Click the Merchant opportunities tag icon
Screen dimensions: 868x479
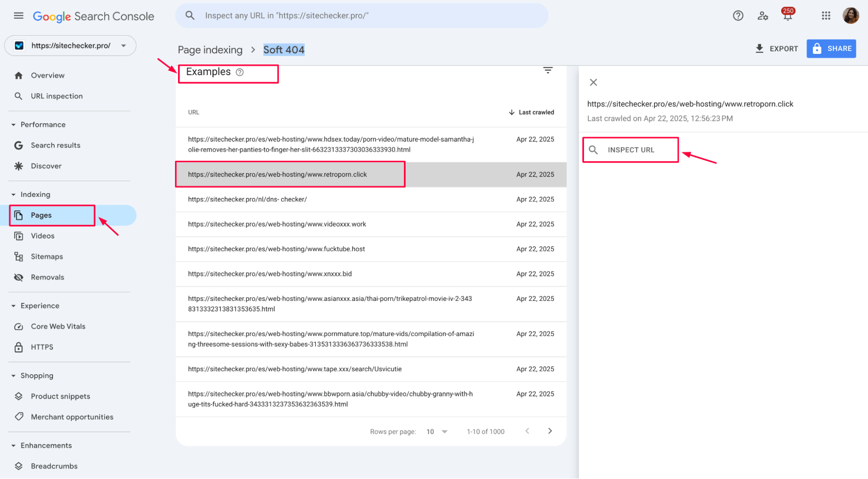(18, 417)
